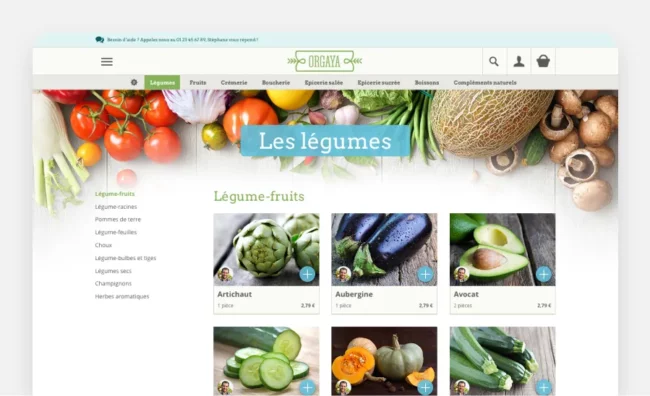Select the Boucherie menu item

(x=276, y=83)
